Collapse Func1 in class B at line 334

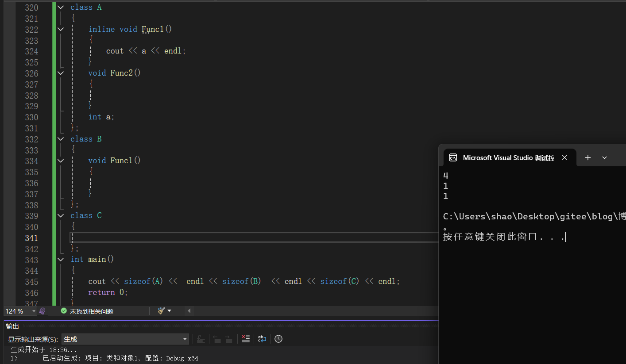point(61,161)
